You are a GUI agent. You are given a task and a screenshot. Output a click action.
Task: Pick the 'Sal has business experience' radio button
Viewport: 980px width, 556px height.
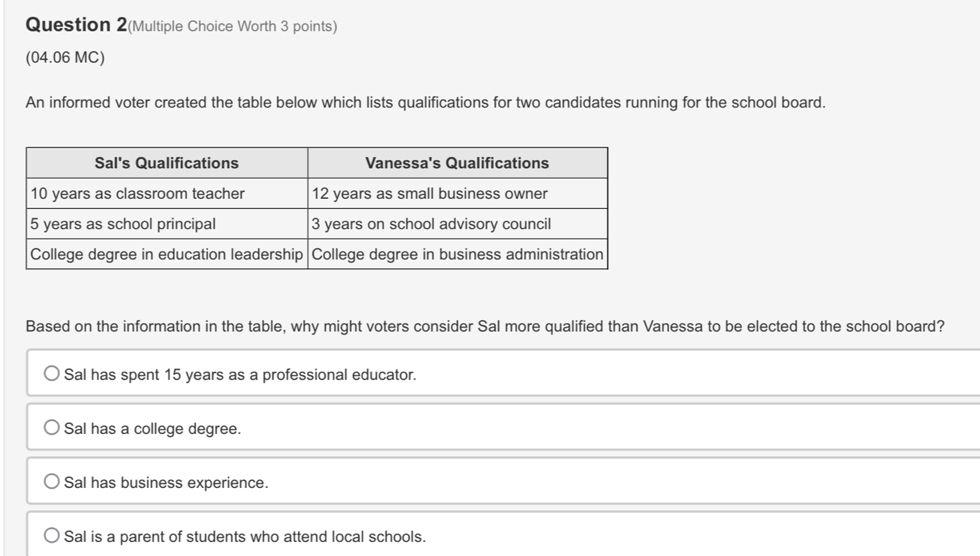pyautogui.click(x=51, y=482)
